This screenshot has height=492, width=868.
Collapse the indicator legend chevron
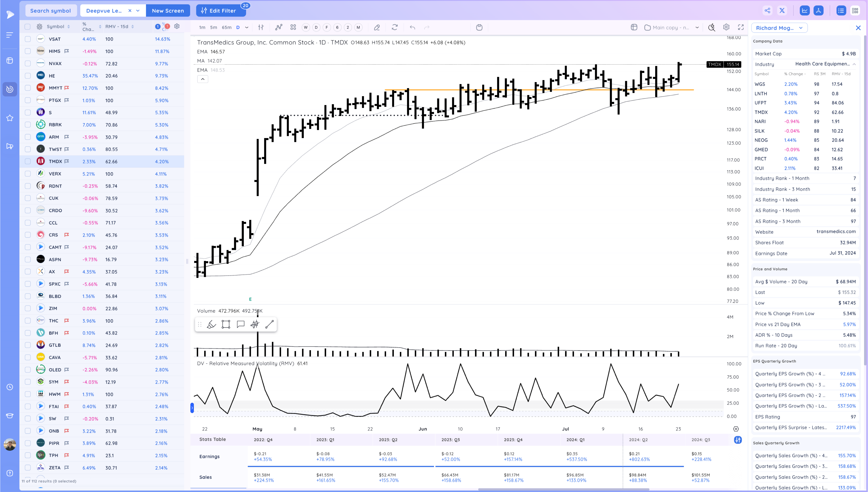point(202,79)
